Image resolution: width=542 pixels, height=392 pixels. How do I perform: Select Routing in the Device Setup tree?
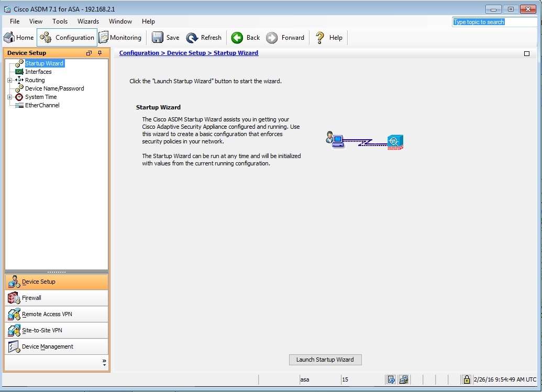coord(35,80)
